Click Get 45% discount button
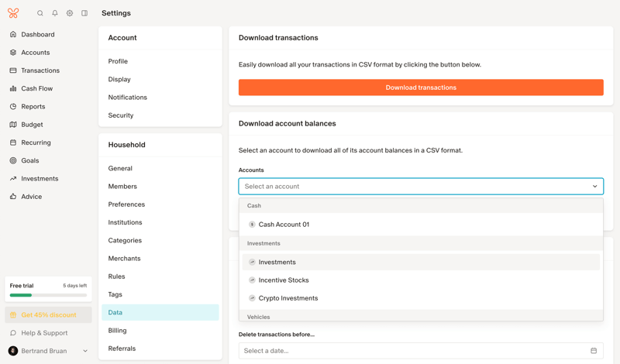 click(48, 315)
